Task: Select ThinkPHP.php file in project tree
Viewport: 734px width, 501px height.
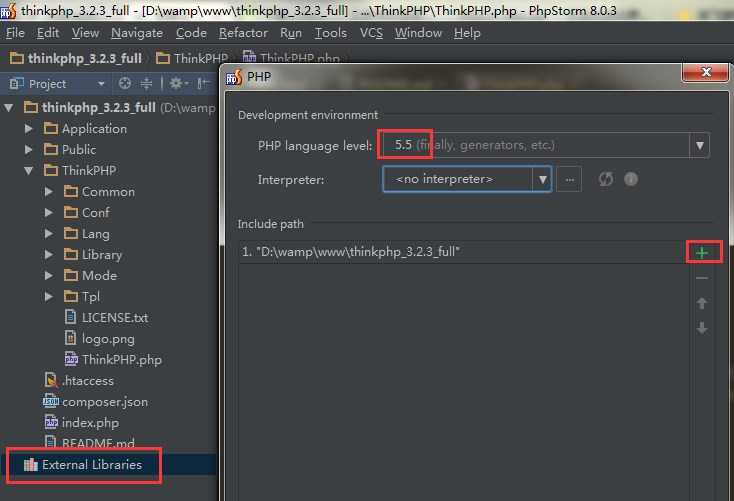Action: click(x=113, y=360)
